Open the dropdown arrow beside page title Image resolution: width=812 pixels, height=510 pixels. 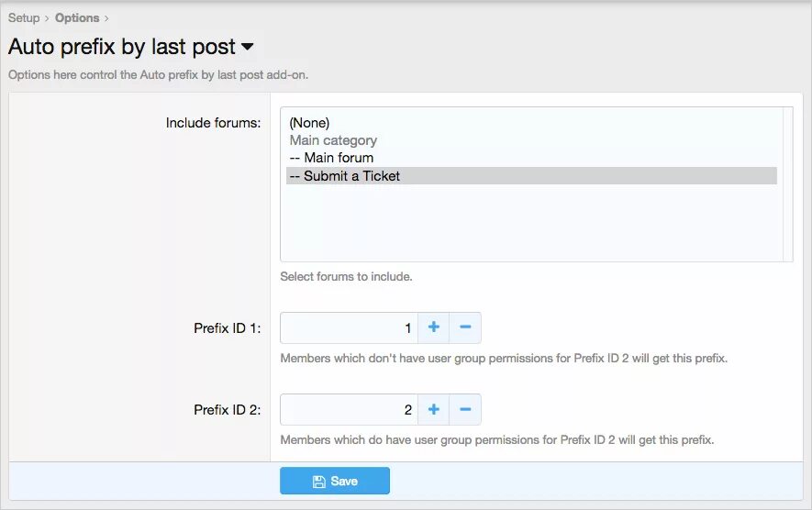(x=247, y=47)
